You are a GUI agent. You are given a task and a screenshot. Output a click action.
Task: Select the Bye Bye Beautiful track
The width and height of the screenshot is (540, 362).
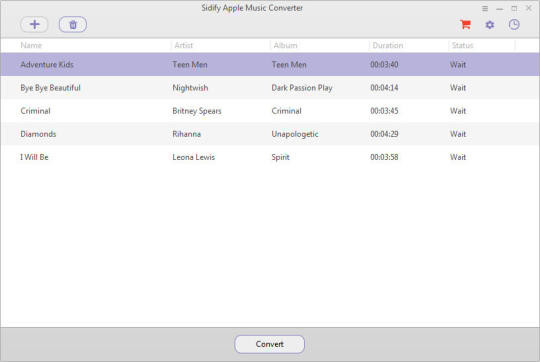(x=270, y=88)
